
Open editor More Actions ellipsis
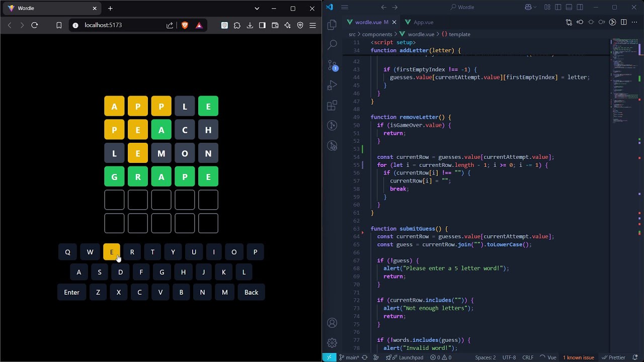pyautogui.click(x=634, y=22)
